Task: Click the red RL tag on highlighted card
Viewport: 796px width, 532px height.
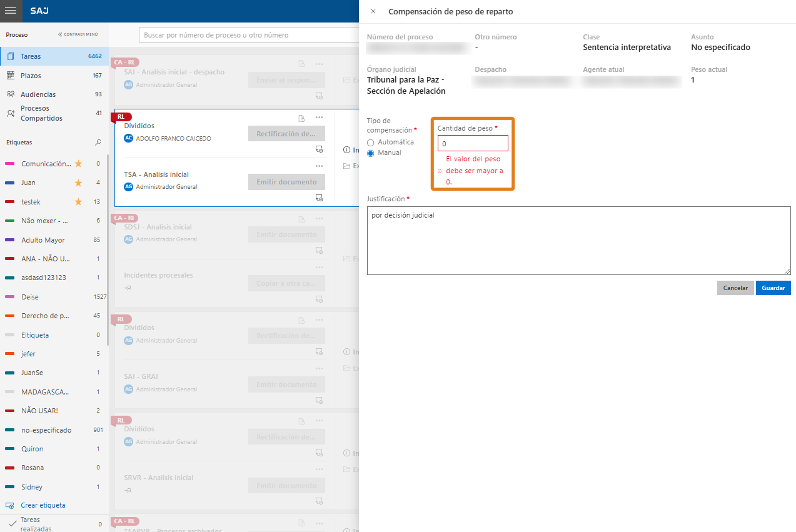Action: point(121,117)
